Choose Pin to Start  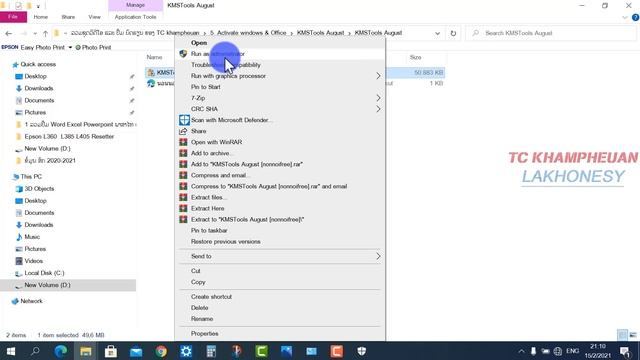coord(206,87)
